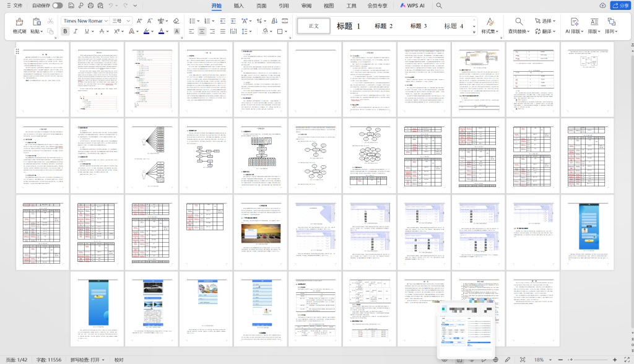This screenshot has height=364, width=634.
Task: Open the Translate (翻译) button
Action: click(545, 31)
